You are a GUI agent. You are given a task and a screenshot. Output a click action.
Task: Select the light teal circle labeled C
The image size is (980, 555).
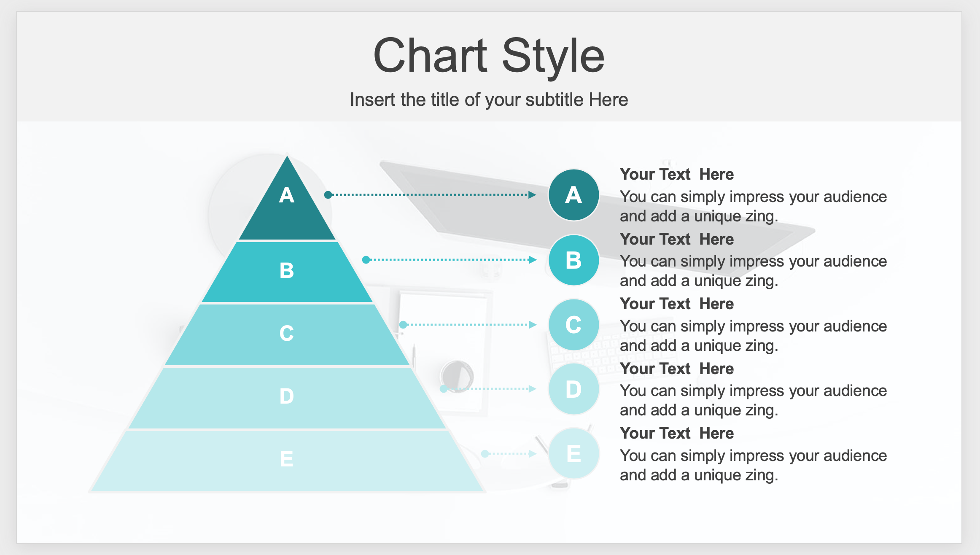573,325
